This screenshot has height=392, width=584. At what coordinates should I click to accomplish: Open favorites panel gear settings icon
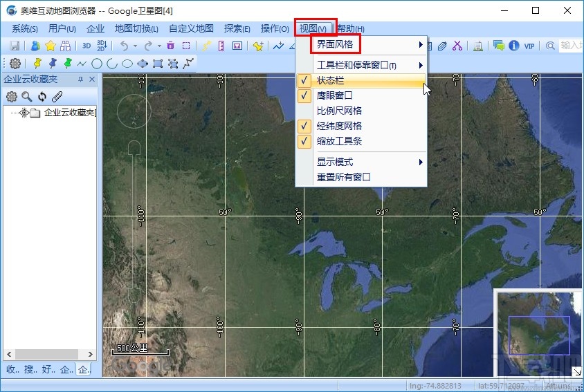coord(12,97)
